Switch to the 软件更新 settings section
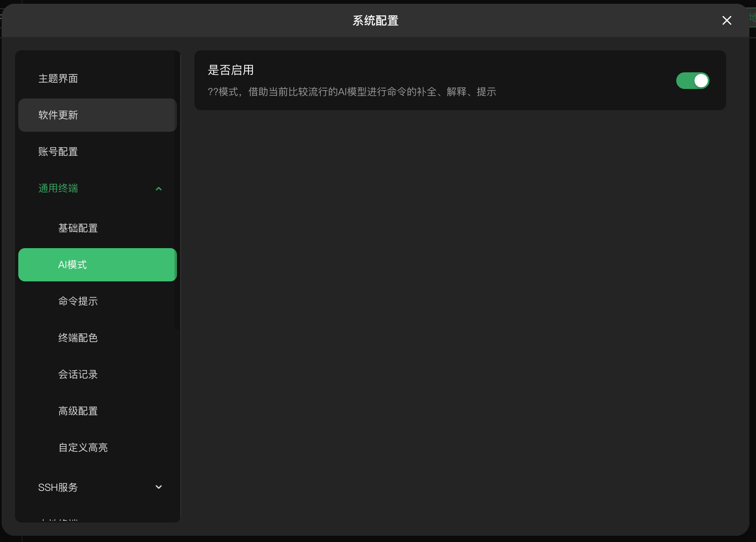The width and height of the screenshot is (756, 542). (x=58, y=115)
